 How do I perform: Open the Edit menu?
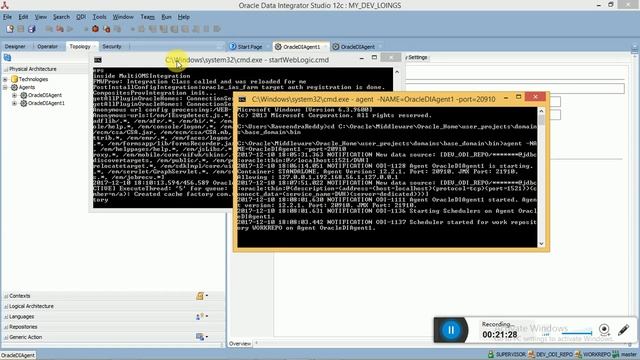pos(23,17)
